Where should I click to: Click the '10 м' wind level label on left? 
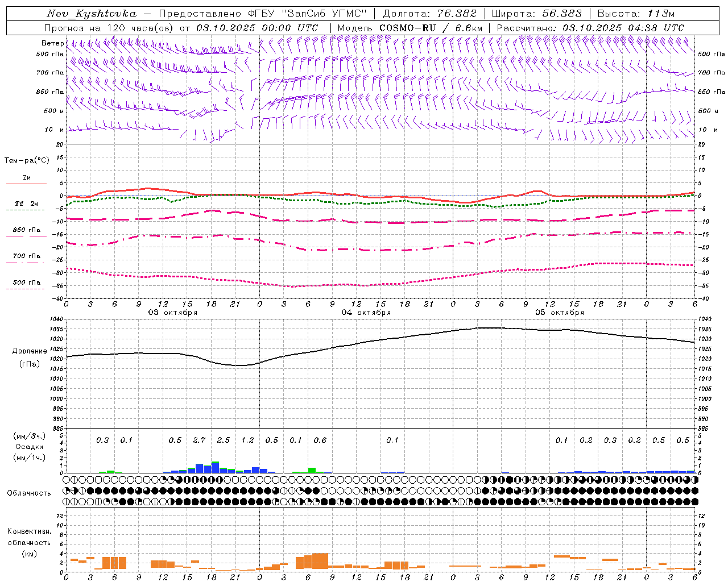(55, 130)
